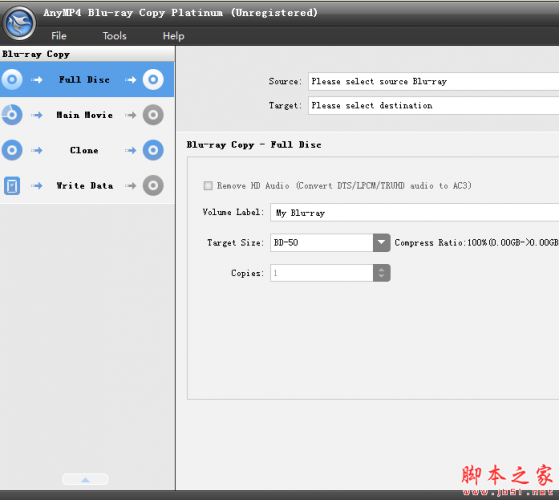
Task: Select the Clone copy mode
Action: [87, 150]
